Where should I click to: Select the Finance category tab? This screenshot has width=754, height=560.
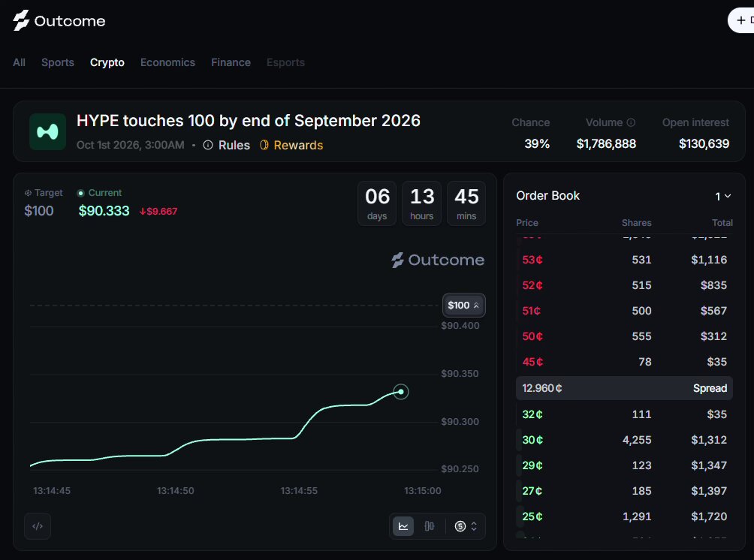(x=231, y=62)
